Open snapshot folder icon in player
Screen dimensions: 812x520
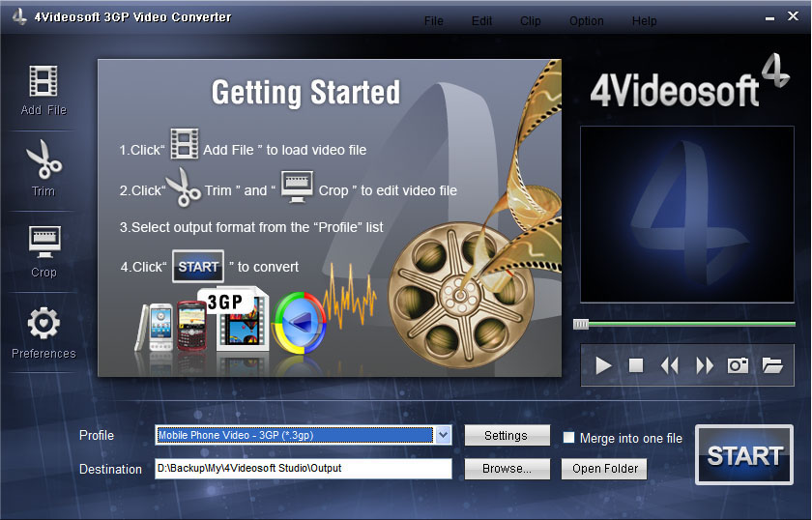772,365
